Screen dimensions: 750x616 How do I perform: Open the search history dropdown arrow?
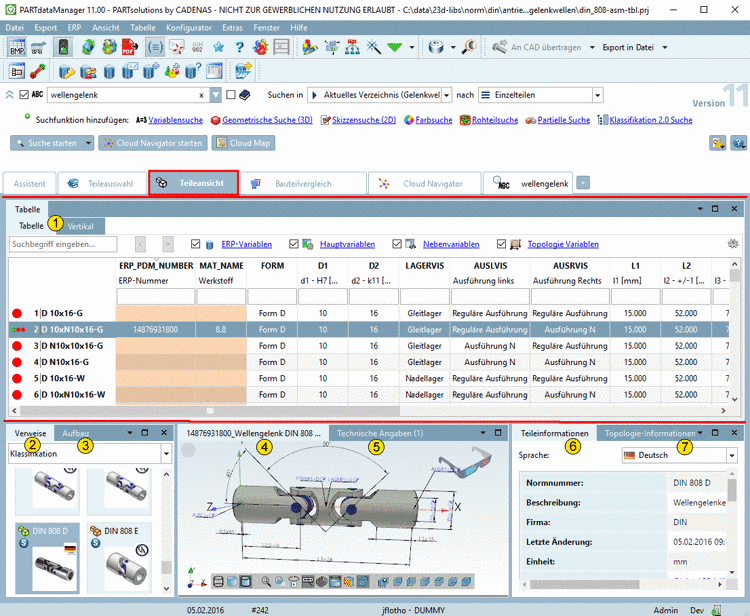(216, 95)
